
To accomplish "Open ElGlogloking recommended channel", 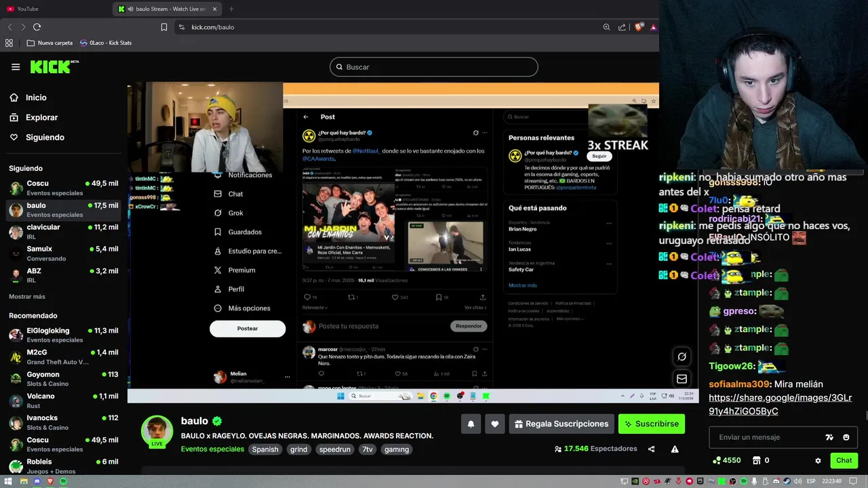I will (64, 335).
